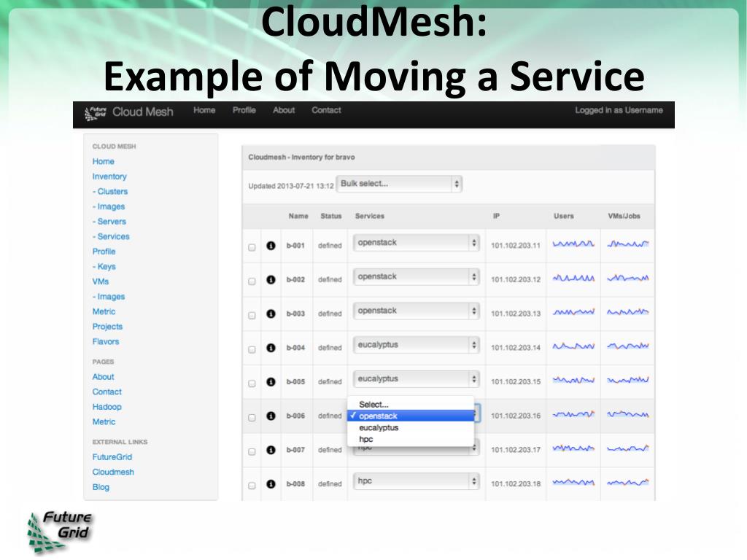The image size is (747, 560).
Task: Click the Users sparkline for b-006
Action: [573, 414]
